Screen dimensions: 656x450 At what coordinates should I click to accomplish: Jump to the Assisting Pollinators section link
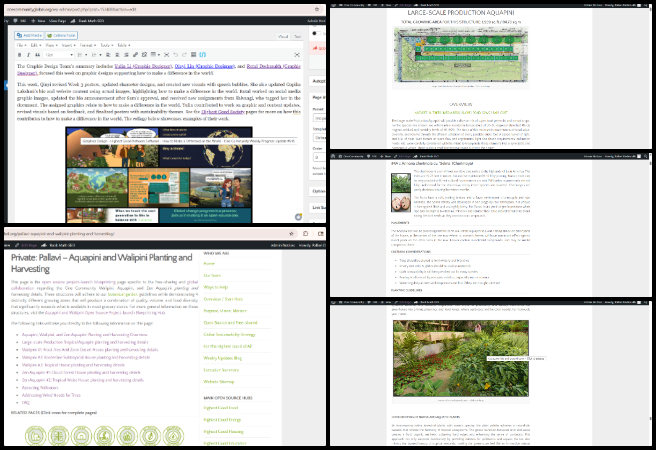point(40,388)
